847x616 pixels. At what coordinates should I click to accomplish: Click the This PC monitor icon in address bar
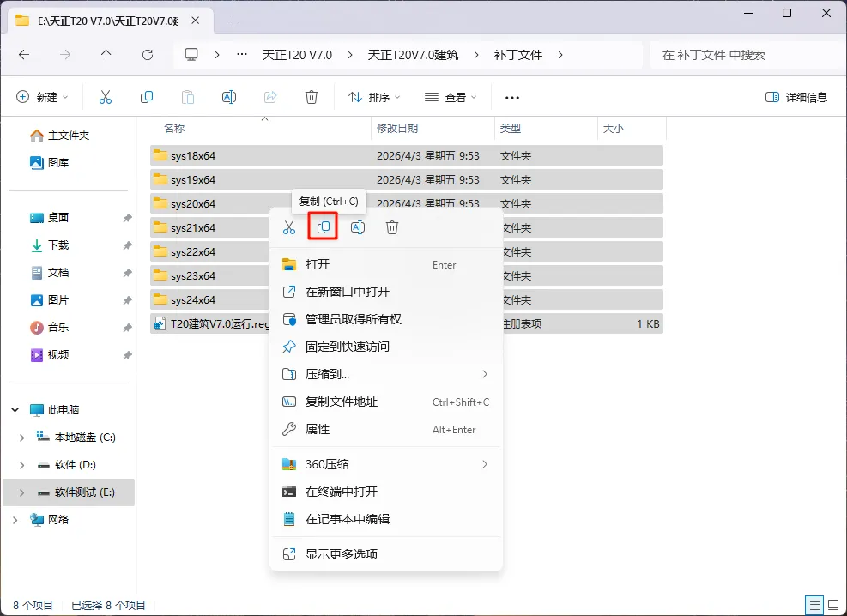191,55
